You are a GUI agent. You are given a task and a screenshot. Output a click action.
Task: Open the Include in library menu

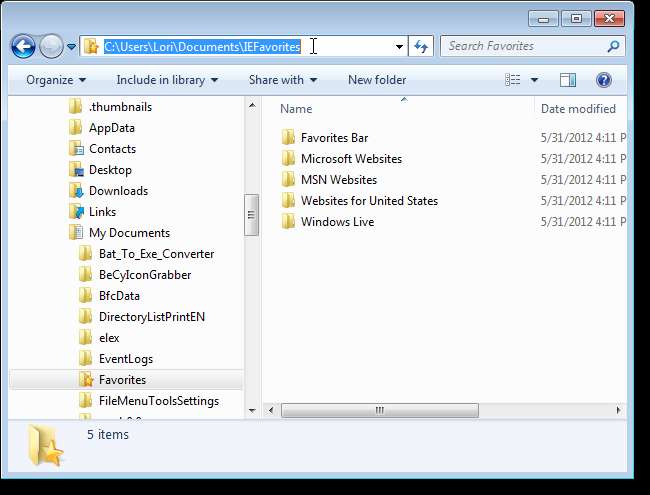[x=166, y=80]
